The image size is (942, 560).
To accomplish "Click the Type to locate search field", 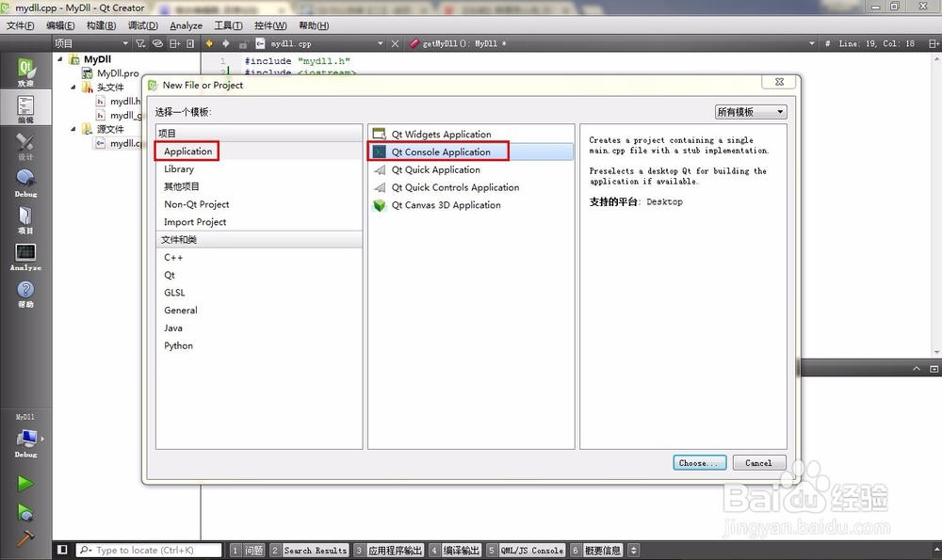I will (x=149, y=550).
